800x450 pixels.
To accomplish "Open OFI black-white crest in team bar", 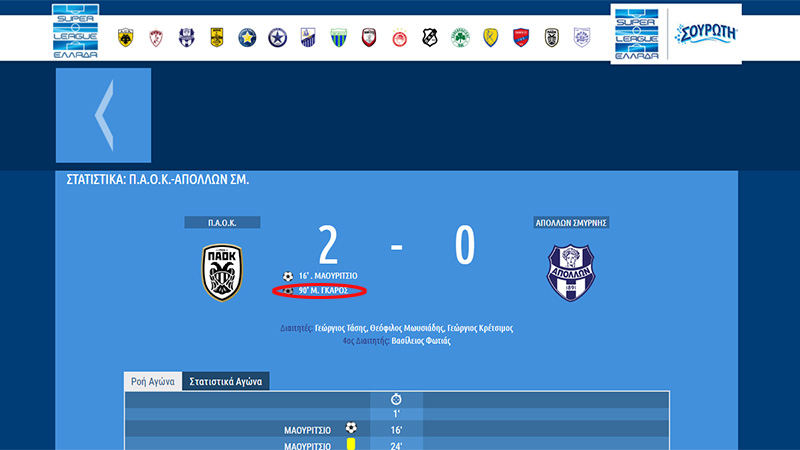I will click(430, 38).
